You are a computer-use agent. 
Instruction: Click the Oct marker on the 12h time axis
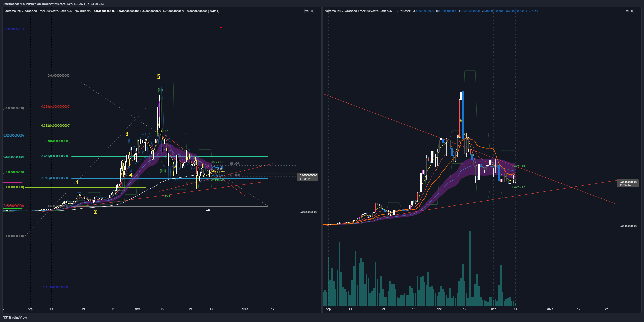tap(83, 309)
